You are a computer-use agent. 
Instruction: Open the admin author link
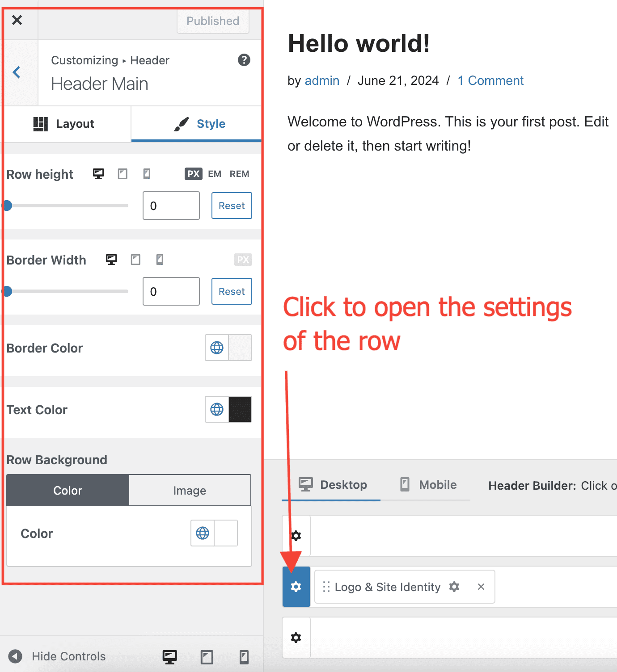[322, 80]
